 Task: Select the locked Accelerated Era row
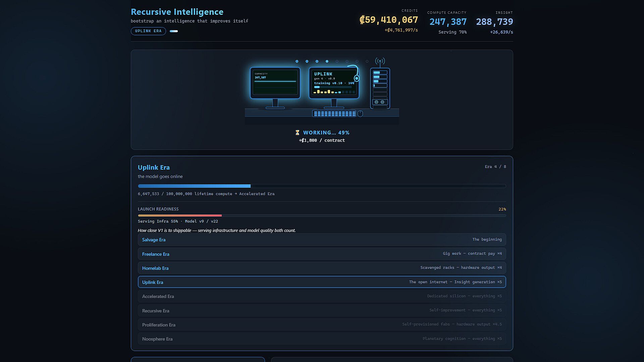[322, 296]
